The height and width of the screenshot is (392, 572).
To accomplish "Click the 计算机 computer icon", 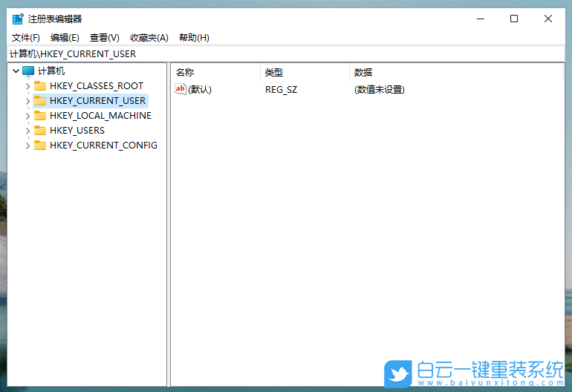I will coord(28,71).
